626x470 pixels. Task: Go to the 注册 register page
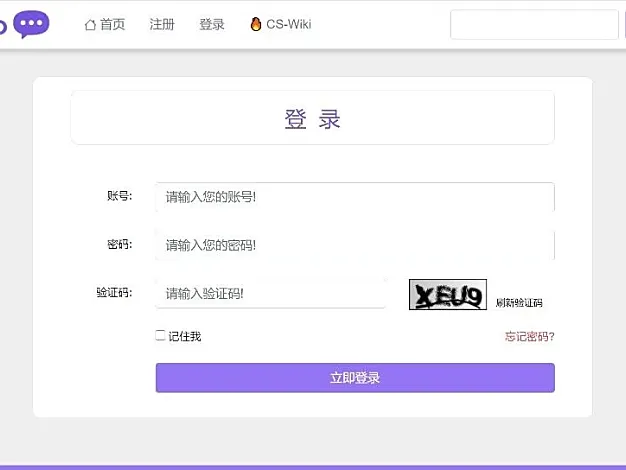(x=162, y=24)
